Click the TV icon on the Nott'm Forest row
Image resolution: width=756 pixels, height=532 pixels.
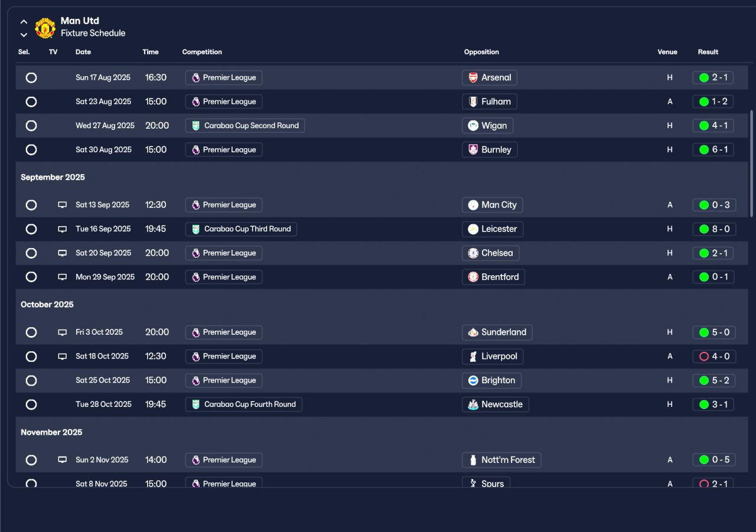coord(62,460)
